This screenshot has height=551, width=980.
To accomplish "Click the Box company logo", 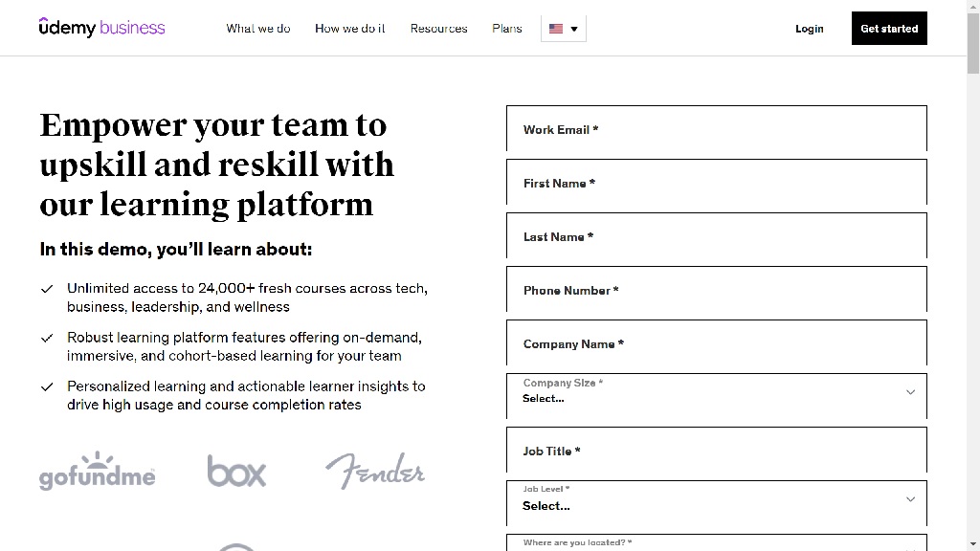I will pos(236,471).
